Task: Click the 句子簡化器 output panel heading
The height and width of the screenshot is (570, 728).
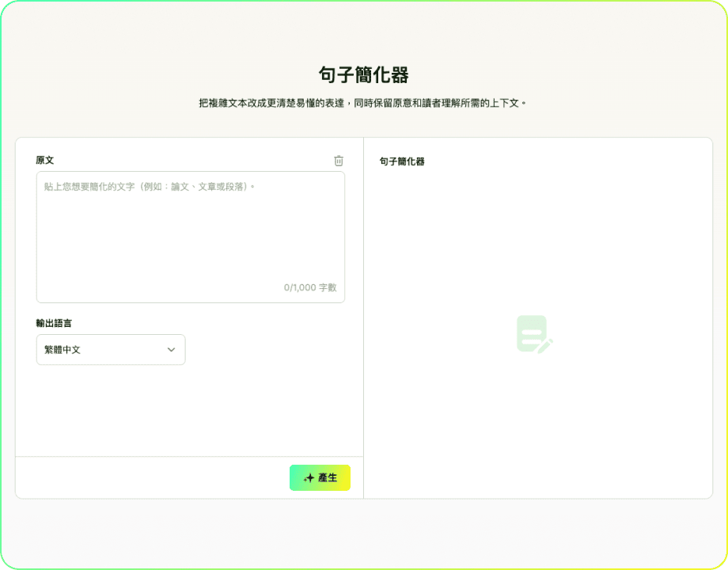Action: point(402,161)
